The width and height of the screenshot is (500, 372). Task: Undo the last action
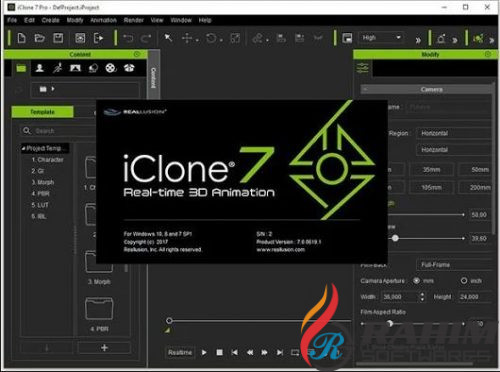point(128,38)
